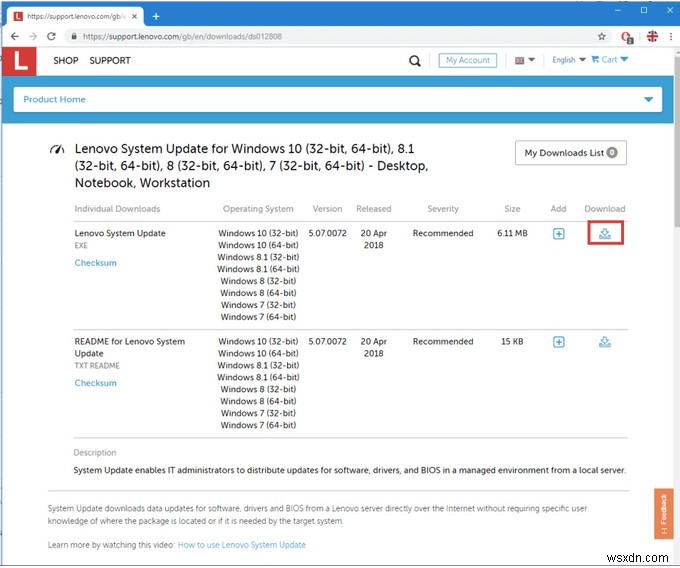Open the red extension icon in toolbar
Image resolution: width=680 pixels, height=568 pixels.
click(627, 37)
